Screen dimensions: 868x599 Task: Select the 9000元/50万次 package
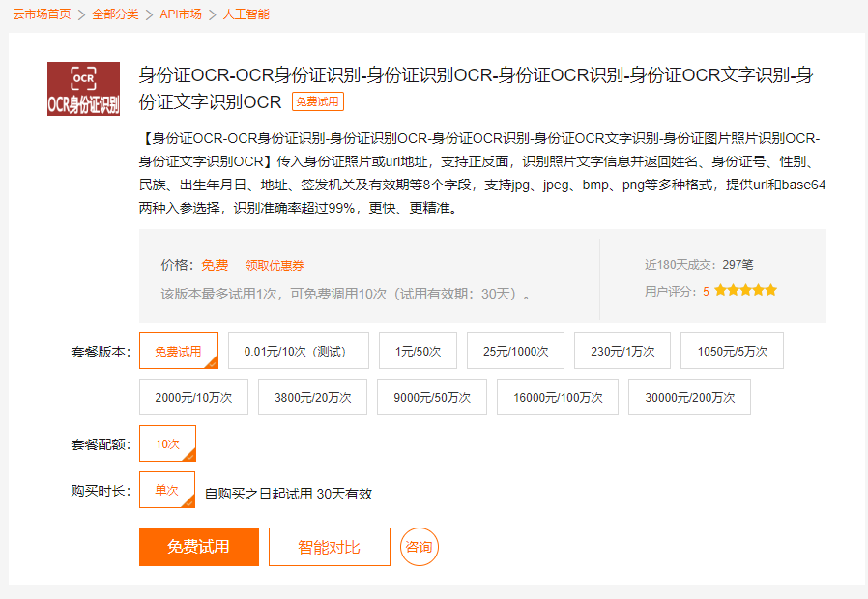(x=431, y=397)
